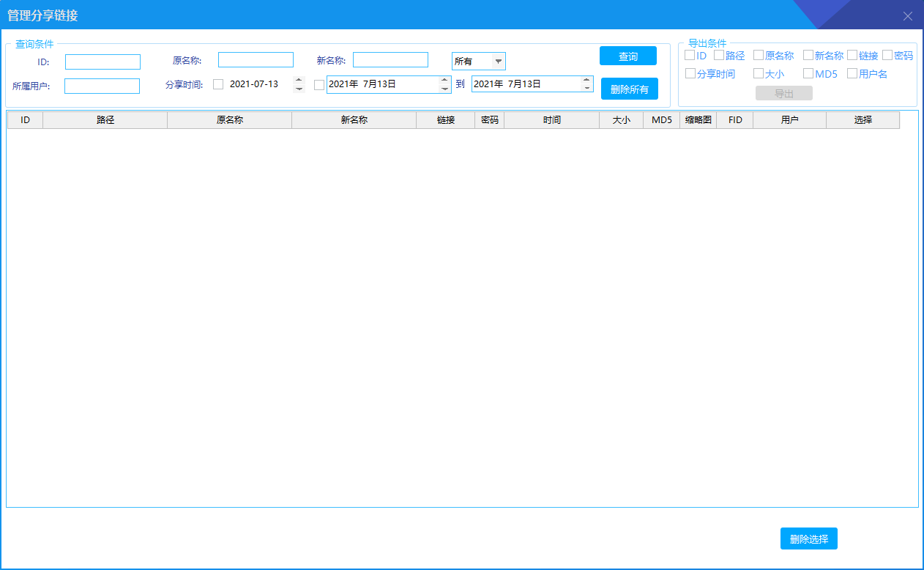Increment the end date spinner up arrow
The image size is (924, 570).
[586, 80]
